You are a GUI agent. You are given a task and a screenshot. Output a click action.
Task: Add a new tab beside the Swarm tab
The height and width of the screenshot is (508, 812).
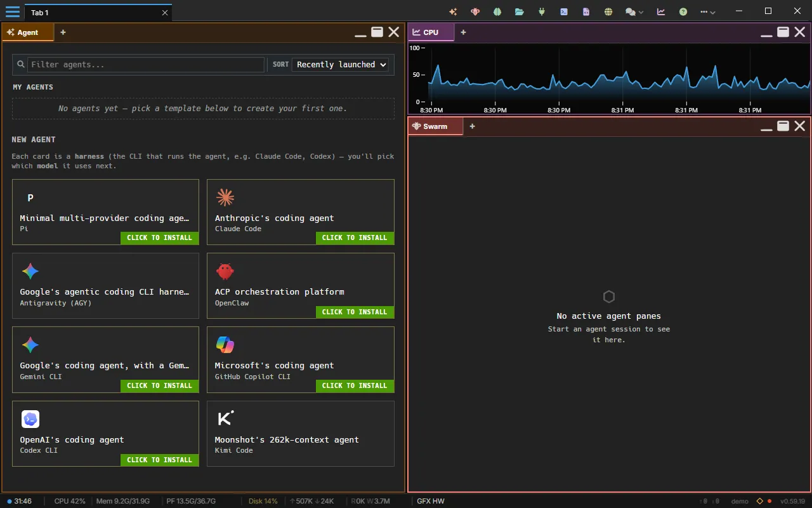pyautogui.click(x=472, y=126)
